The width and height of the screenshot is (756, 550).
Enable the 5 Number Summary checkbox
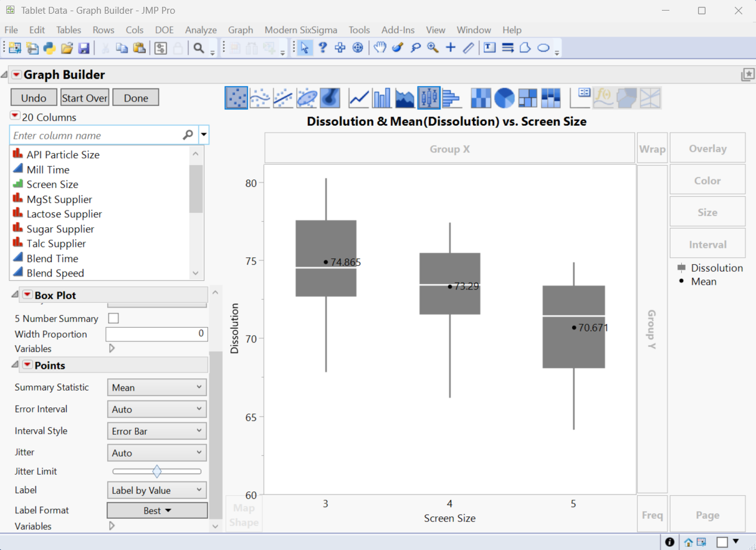pos(113,318)
